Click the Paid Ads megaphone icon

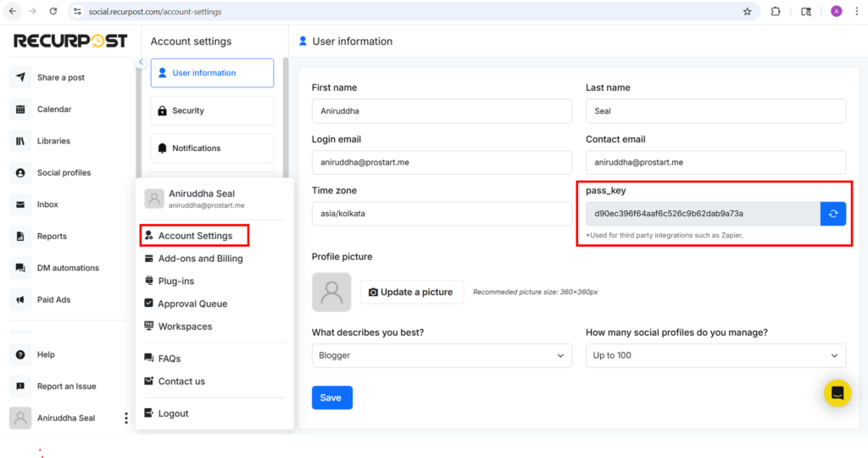point(20,299)
